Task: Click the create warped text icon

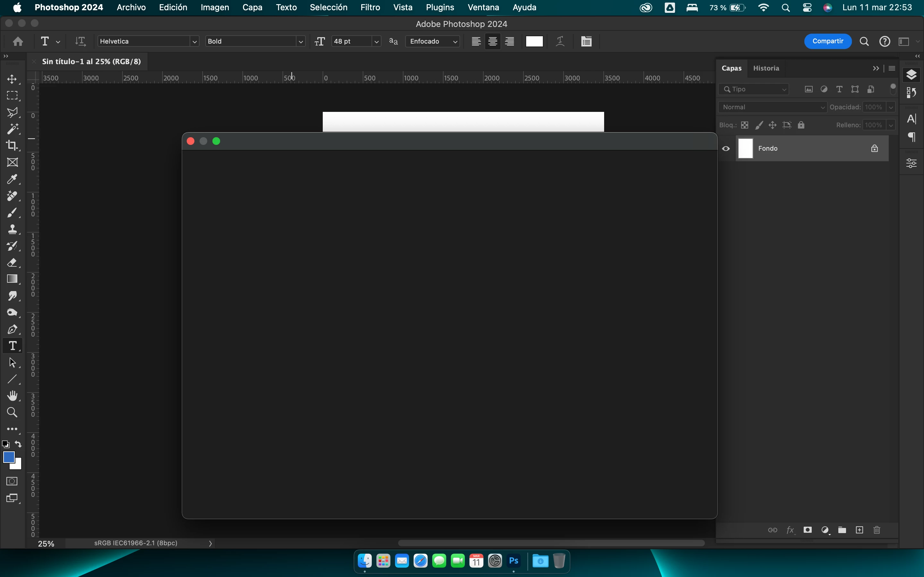Action: tap(560, 41)
